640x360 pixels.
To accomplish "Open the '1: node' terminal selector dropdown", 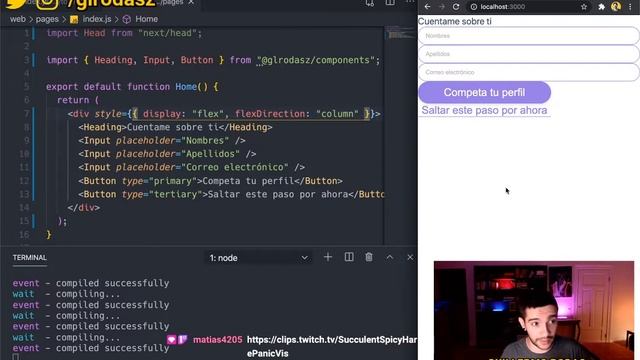I will point(258,258).
